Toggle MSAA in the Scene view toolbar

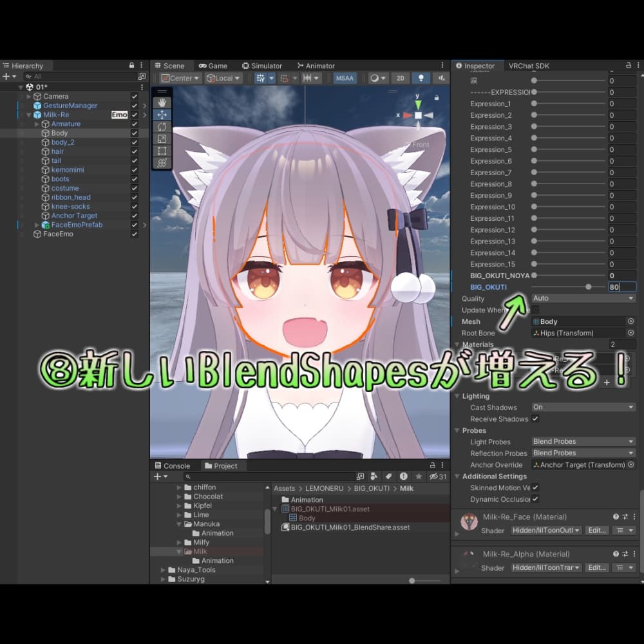pyautogui.click(x=344, y=78)
